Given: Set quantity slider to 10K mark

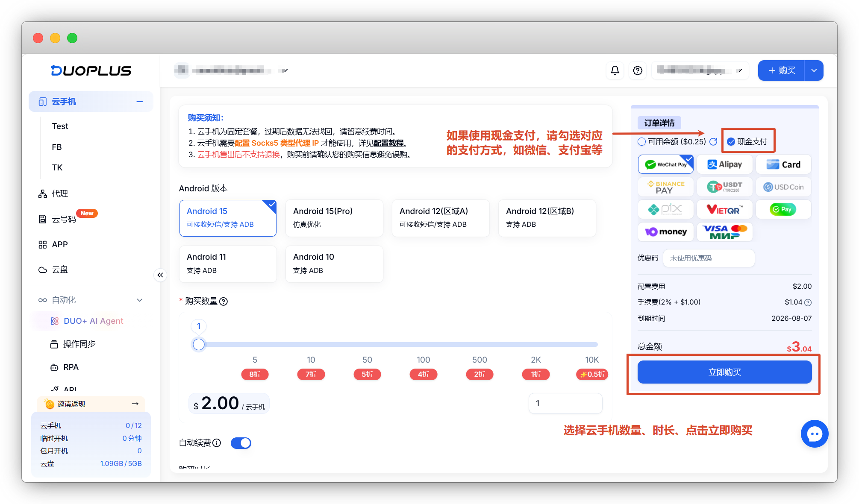Looking at the screenshot, I should (x=592, y=345).
